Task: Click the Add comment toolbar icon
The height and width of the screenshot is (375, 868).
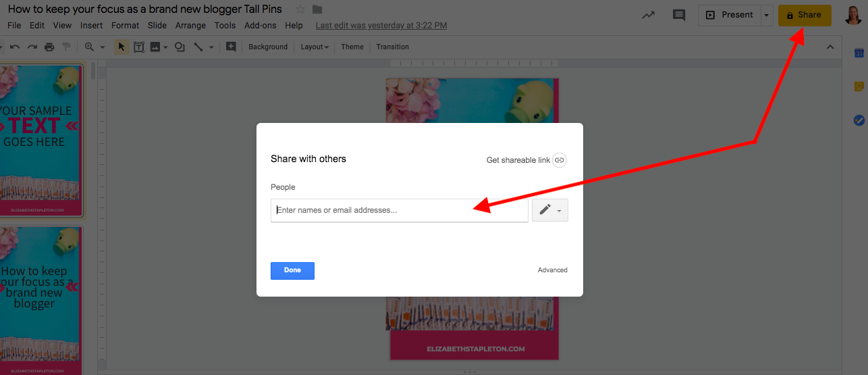Action: 231,47
